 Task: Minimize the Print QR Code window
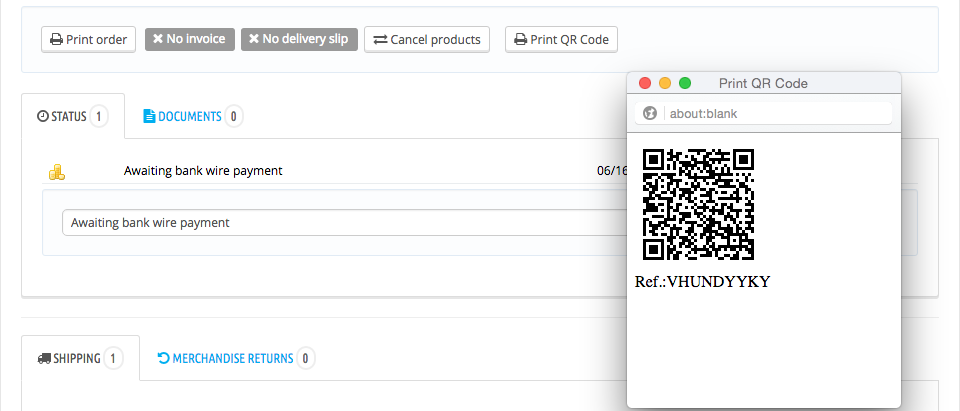[x=665, y=83]
